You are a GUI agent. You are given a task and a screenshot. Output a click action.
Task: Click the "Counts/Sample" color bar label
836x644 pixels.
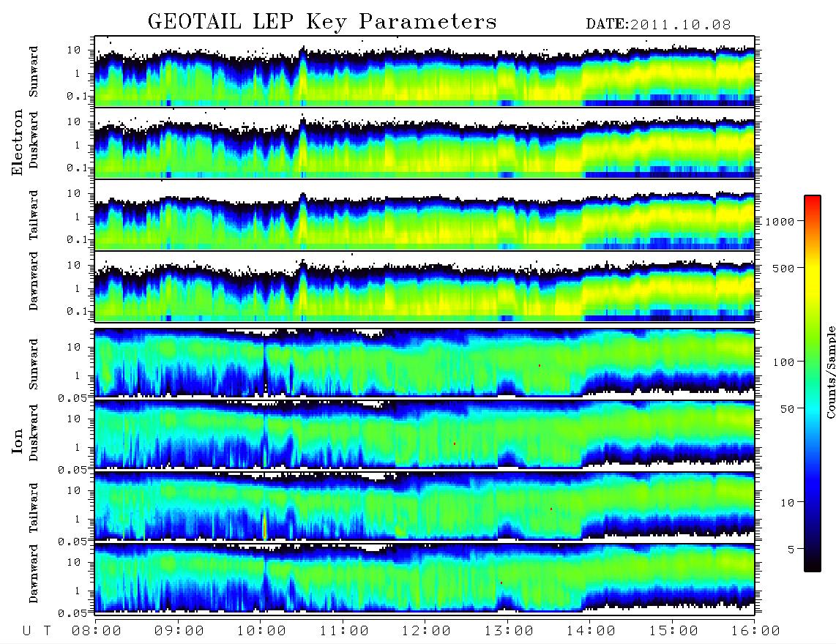[x=830, y=372]
